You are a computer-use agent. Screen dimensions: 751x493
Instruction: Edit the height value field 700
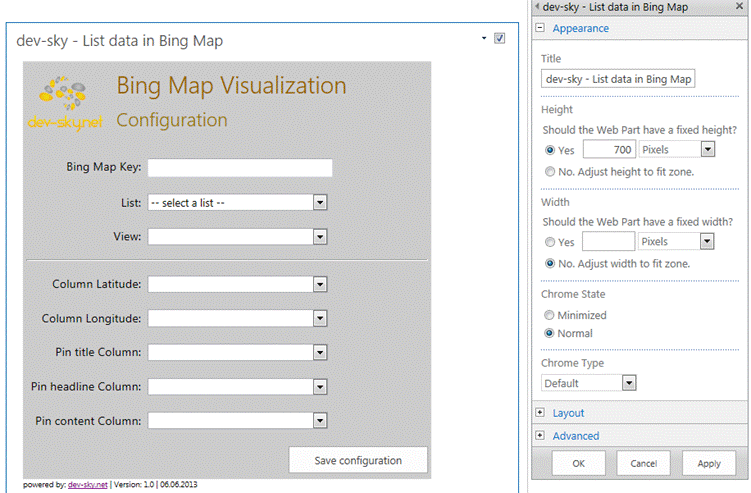pyautogui.click(x=609, y=149)
